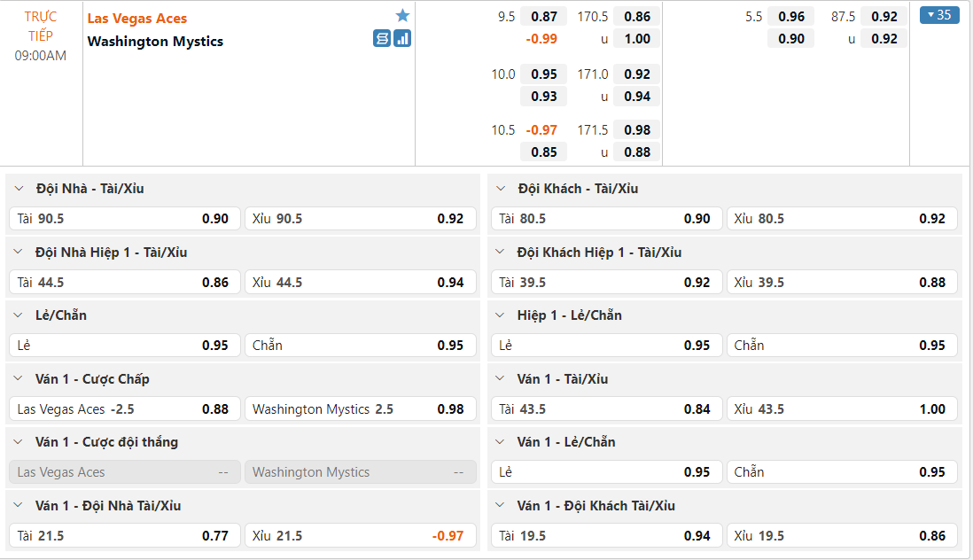Click Washington Mystics team name

pyautogui.click(x=155, y=42)
